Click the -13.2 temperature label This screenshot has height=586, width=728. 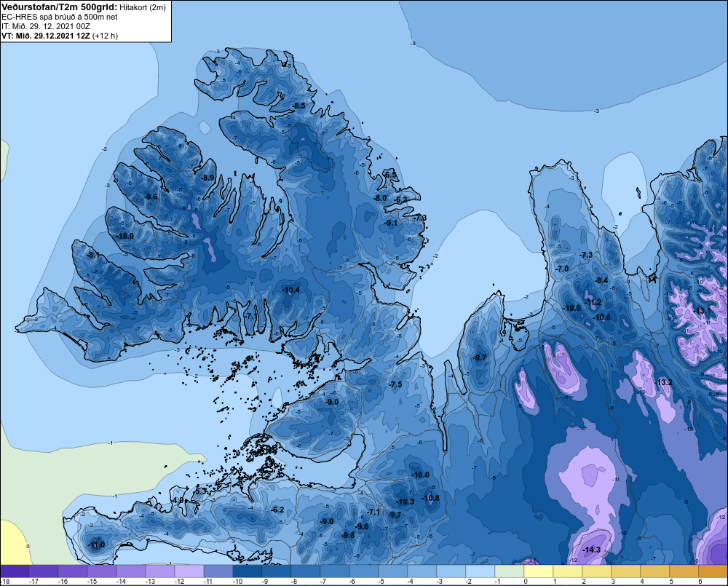[x=663, y=382]
